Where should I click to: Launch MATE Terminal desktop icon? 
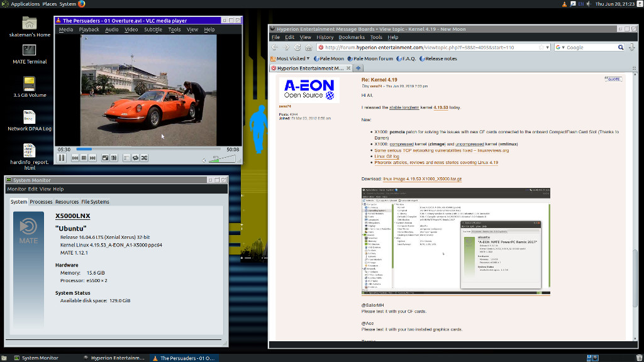point(30,54)
